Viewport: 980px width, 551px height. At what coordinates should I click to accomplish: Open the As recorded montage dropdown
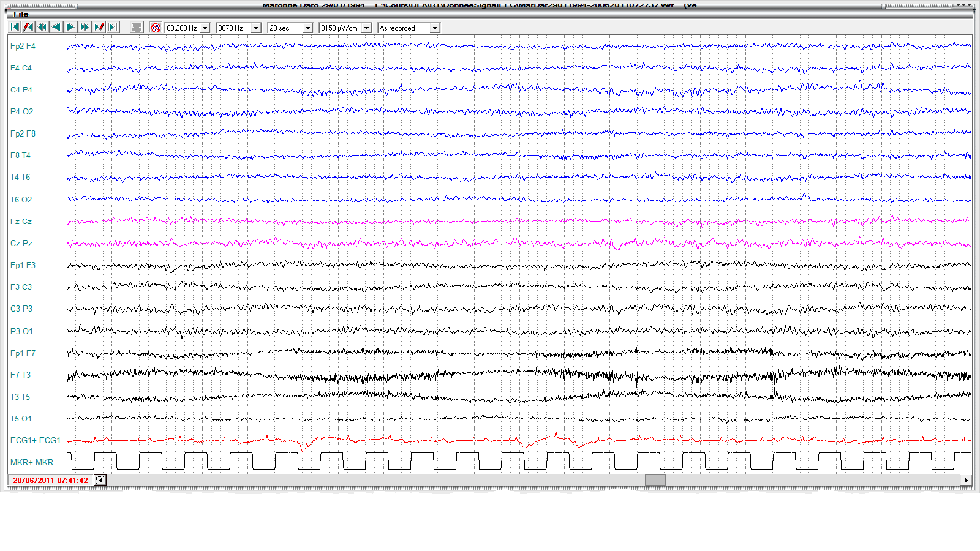(x=434, y=28)
